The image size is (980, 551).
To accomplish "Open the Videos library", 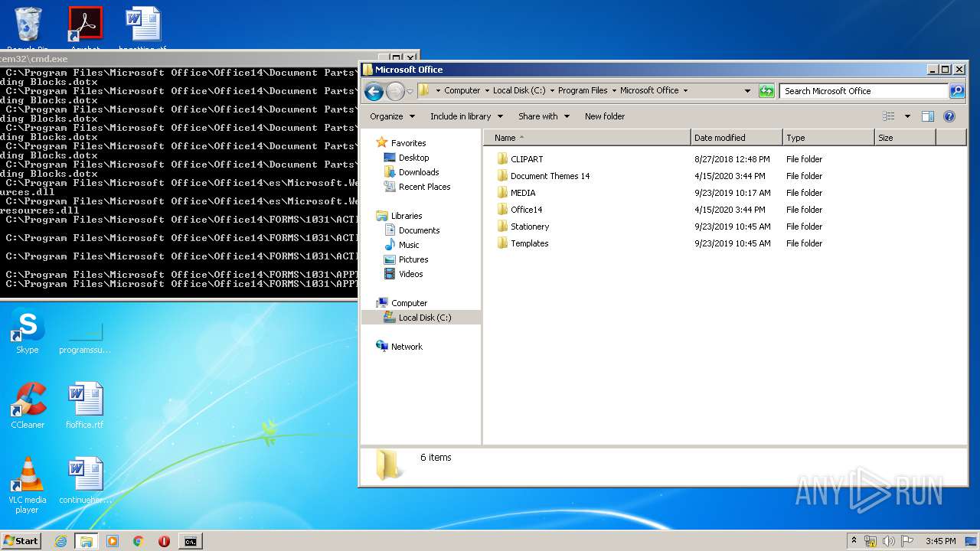I will 410,274.
